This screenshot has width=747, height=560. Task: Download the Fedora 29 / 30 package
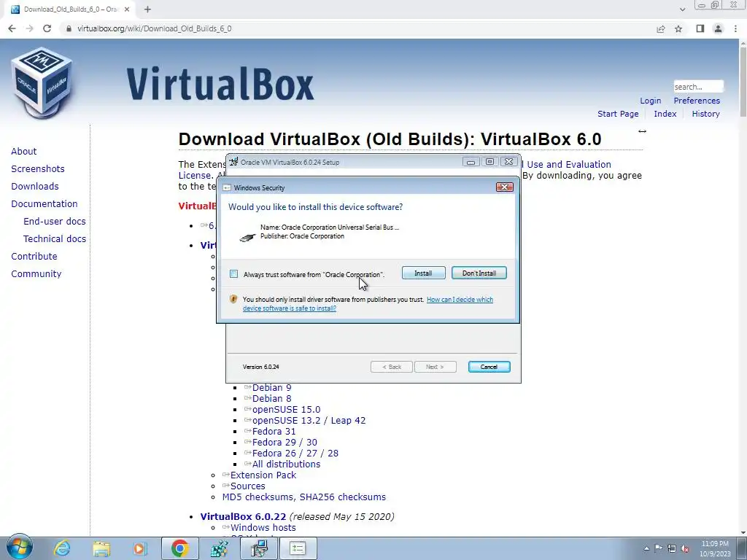tap(285, 443)
